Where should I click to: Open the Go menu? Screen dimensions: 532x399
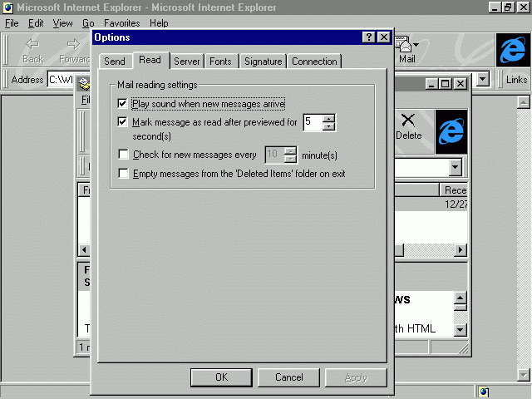(88, 23)
